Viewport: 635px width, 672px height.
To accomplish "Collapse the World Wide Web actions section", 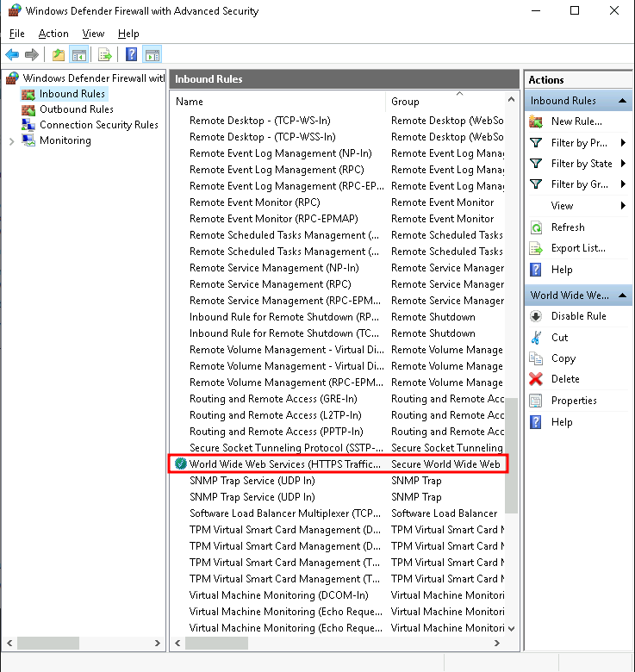I will tap(623, 296).
